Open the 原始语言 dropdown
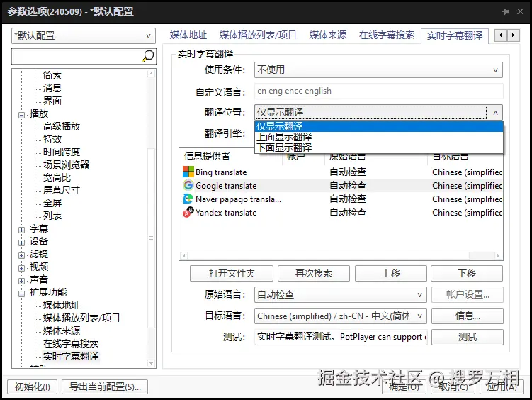 [341, 294]
